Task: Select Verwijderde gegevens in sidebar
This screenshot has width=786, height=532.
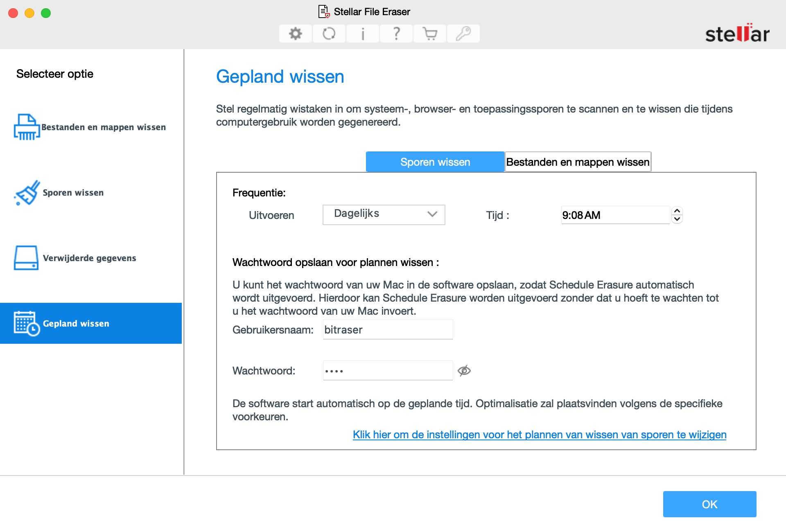Action: coord(91,258)
